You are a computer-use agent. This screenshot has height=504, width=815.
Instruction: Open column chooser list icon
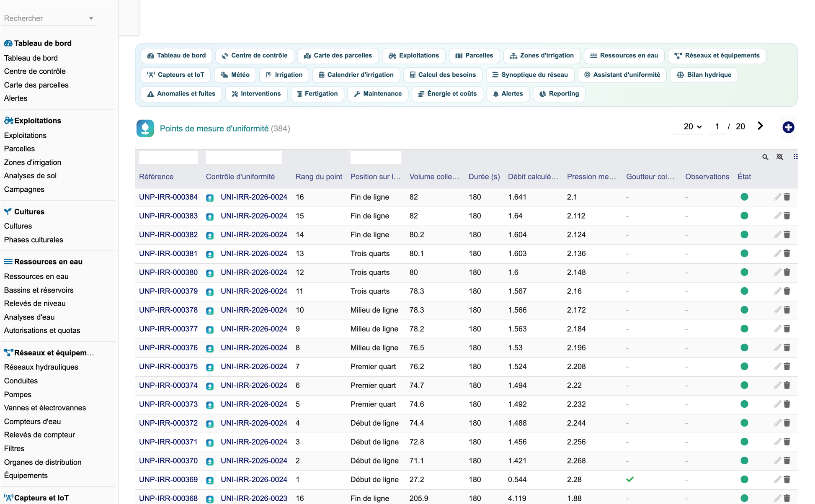point(795,157)
